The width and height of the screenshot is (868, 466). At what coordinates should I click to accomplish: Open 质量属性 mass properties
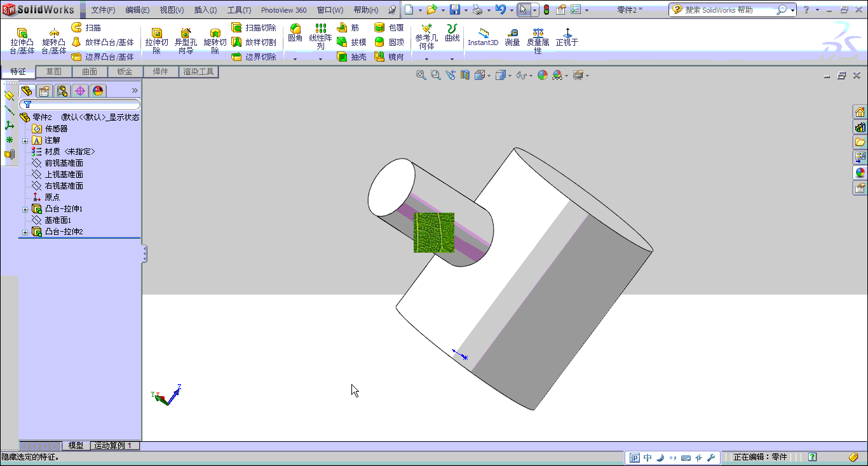tap(538, 41)
